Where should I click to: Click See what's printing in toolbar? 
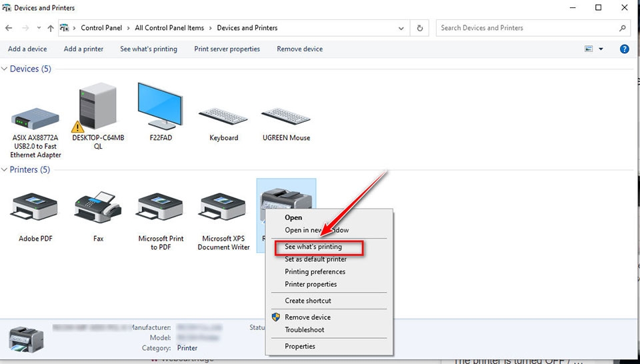click(149, 49)
